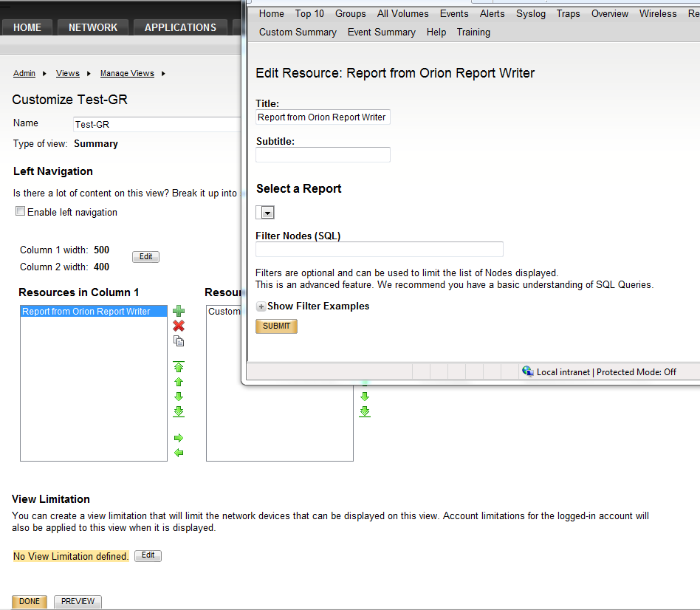The width and height of the screenshot is (700, 610).
Task: Click the Filter Nodes (SQL) field
Action: click(379, 249)
